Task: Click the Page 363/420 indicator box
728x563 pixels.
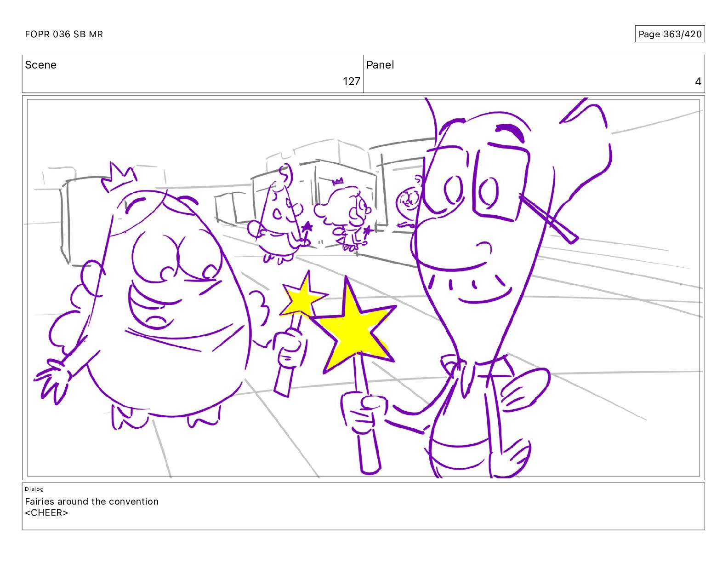Action: pyautogui.click(x=670, y=34)
